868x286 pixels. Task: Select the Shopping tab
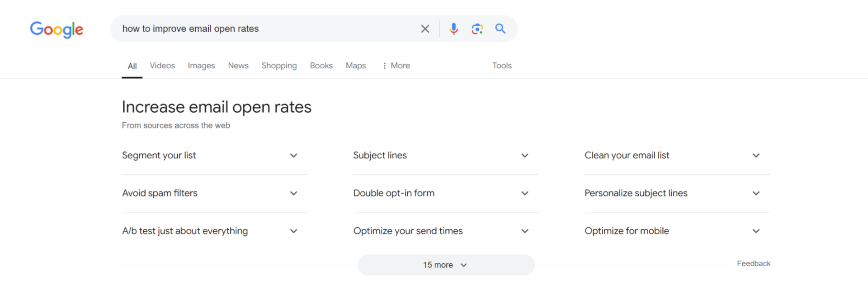pyautogui.click(x=279, y=66)
